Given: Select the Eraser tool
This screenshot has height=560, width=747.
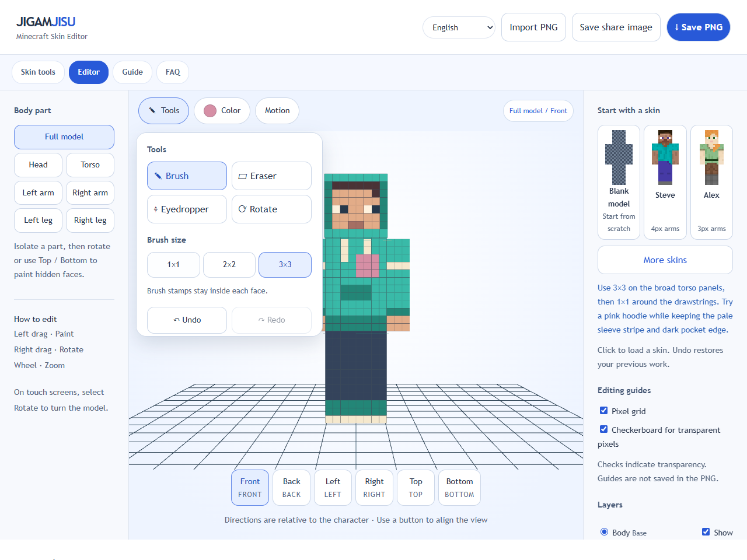Looking at the screenshot, I should (271, 176).
